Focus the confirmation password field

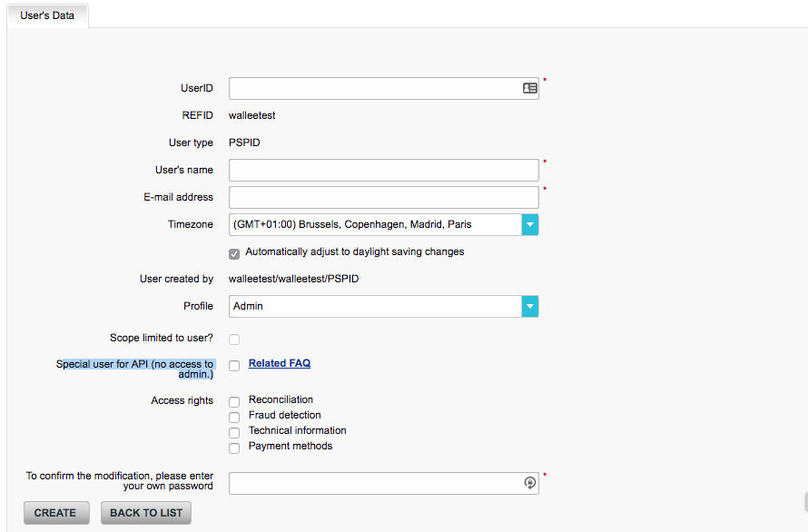click(372, 483)
